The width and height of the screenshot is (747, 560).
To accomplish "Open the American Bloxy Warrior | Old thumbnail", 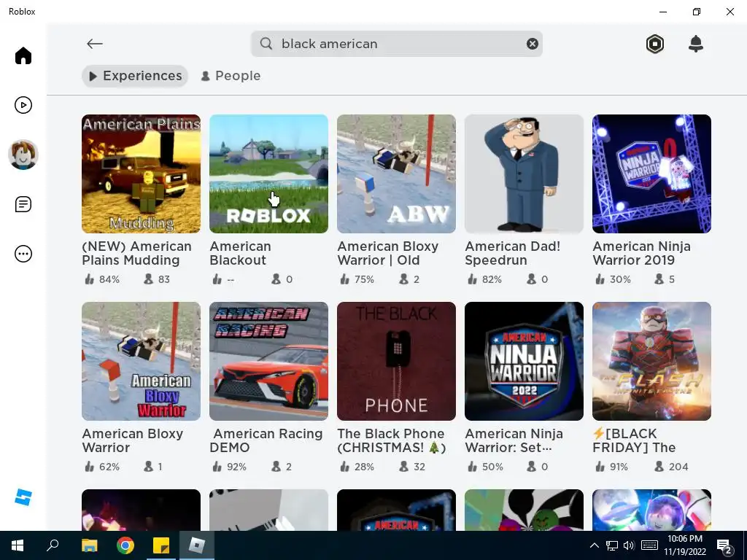I will point(396,174).
